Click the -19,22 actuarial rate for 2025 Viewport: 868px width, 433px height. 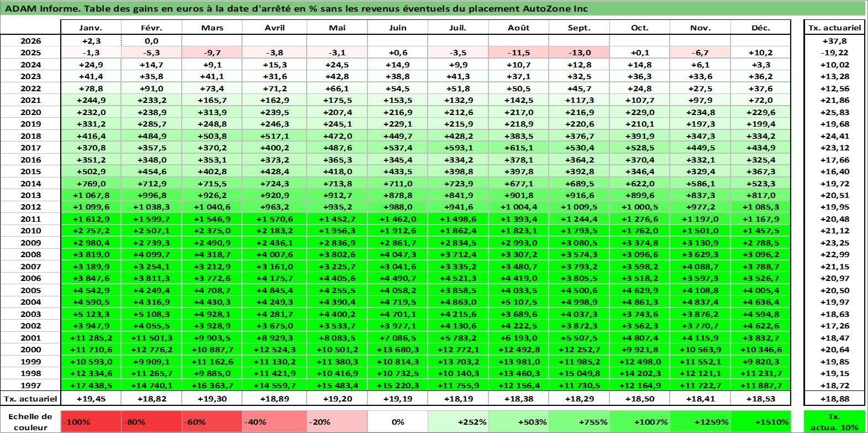(x=834, y=53)
